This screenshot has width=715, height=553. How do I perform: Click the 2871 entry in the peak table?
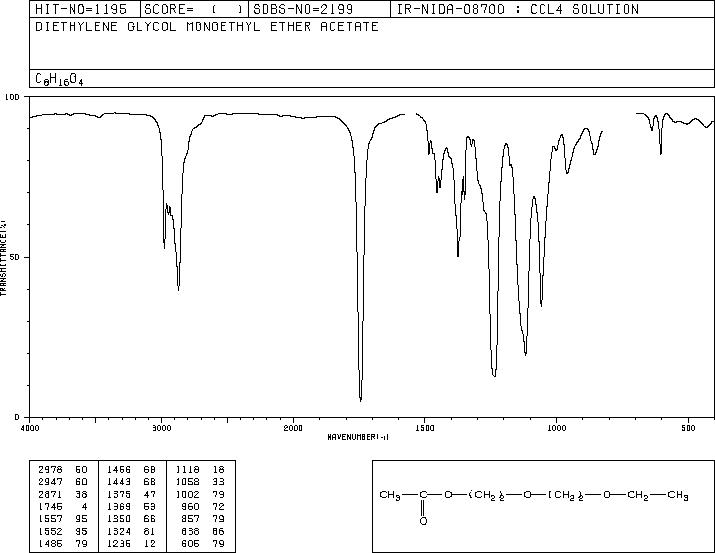tap(51, 494)
